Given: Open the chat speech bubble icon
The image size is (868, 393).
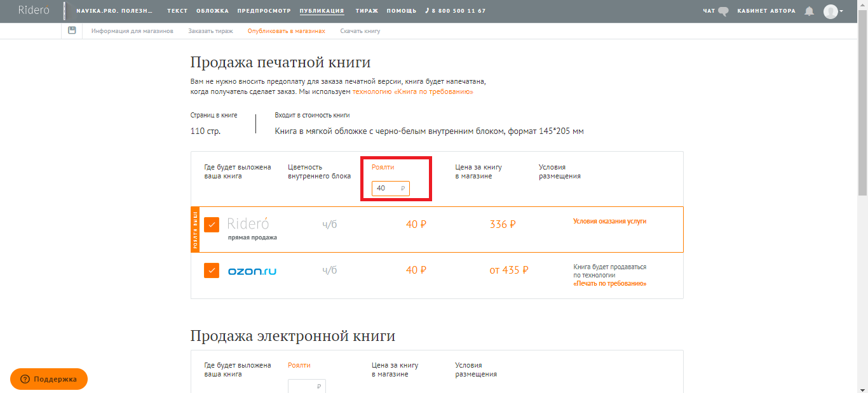Looking at the screenshot, I should tap(722, 11).
